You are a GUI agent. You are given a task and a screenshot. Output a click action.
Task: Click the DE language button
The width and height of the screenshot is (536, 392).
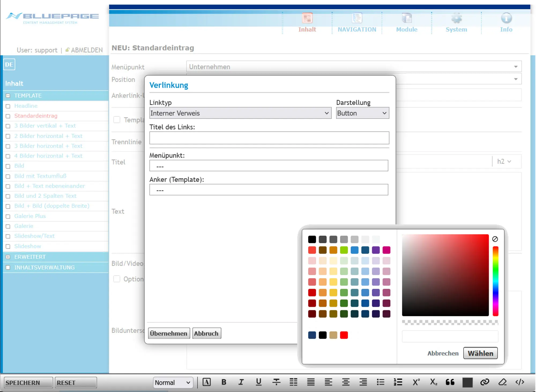click(x=9, y=64)
